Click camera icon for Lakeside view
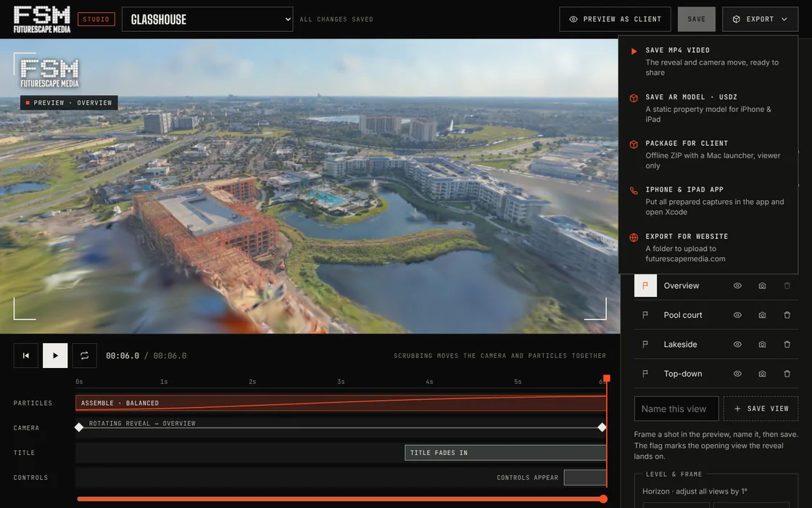 coord(762,344)
